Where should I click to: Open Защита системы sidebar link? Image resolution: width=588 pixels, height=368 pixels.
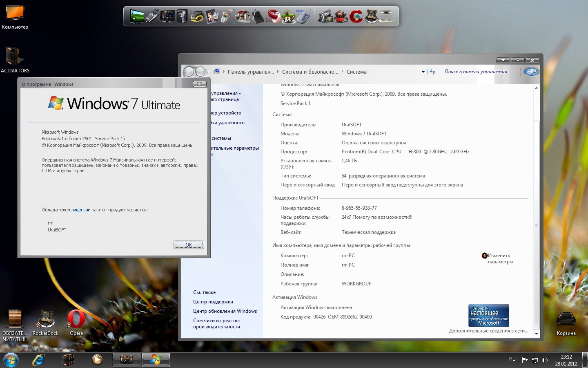coord(221,138)
